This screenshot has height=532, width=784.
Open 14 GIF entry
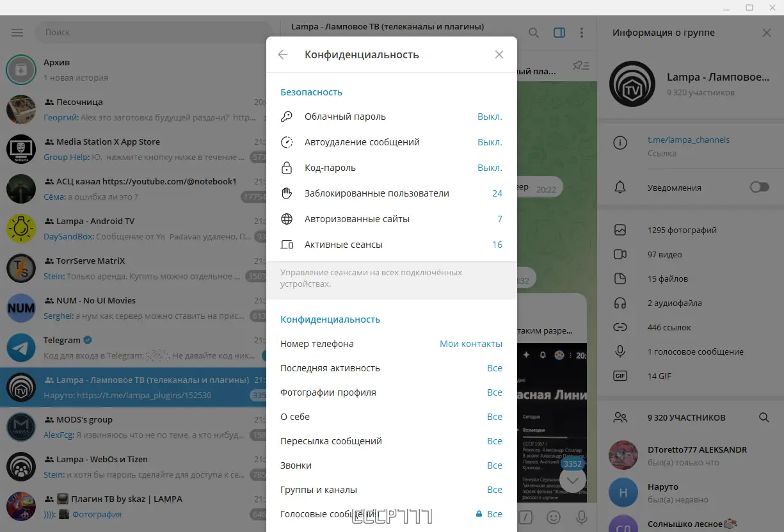pos(690,376)
